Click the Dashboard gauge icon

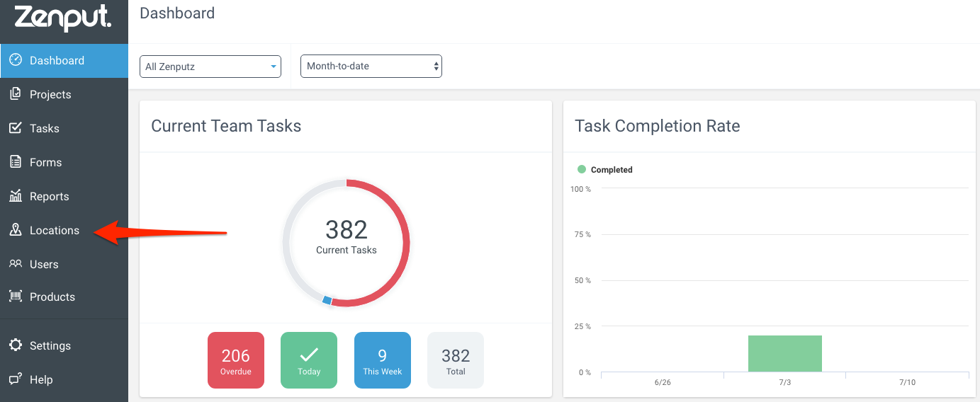pos(16,60)
